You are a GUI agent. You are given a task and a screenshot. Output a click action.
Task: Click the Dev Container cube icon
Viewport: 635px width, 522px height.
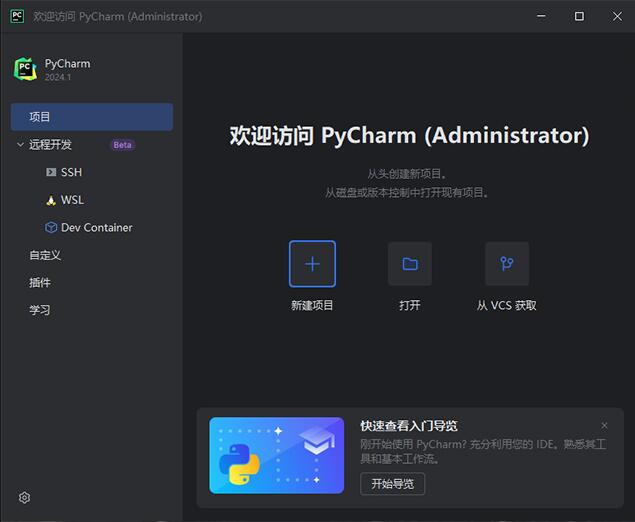click(51, 227)
